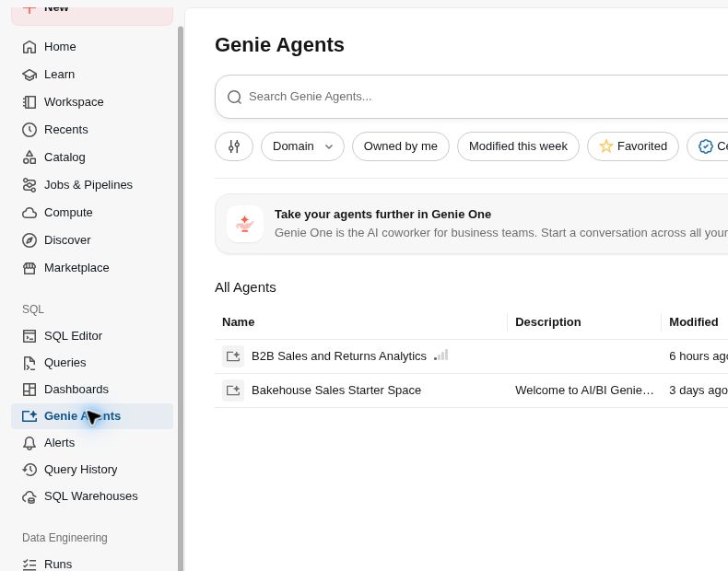
Task: Click the Queries file icon
Action: click(x=29, y=363)
